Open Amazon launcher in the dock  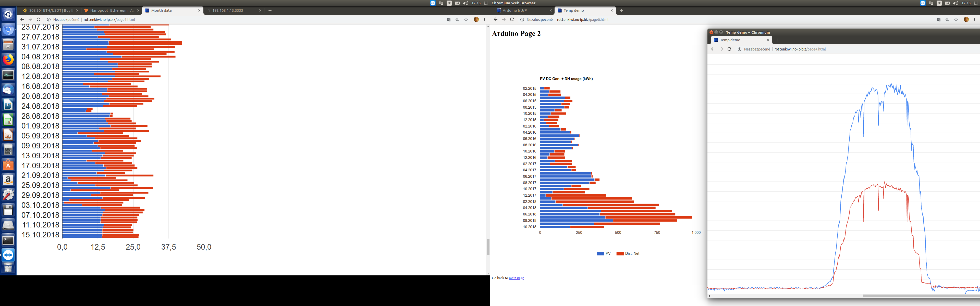point(8,180)
